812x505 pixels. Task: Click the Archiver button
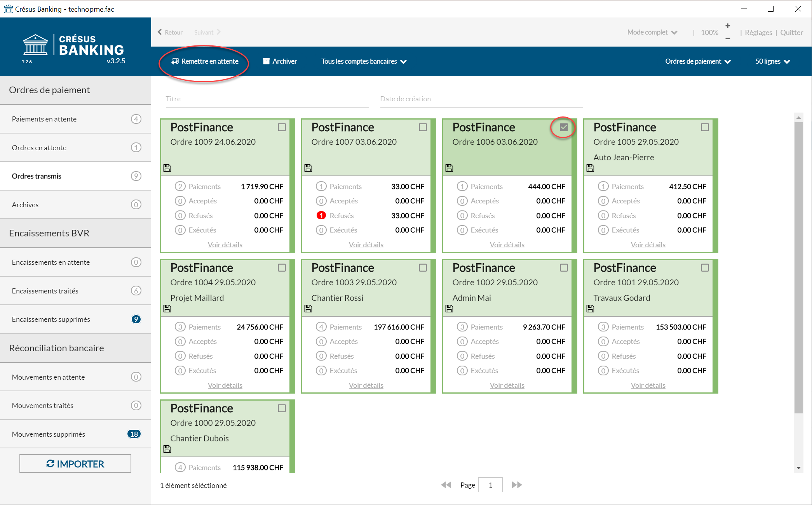(x=280, y=61)
